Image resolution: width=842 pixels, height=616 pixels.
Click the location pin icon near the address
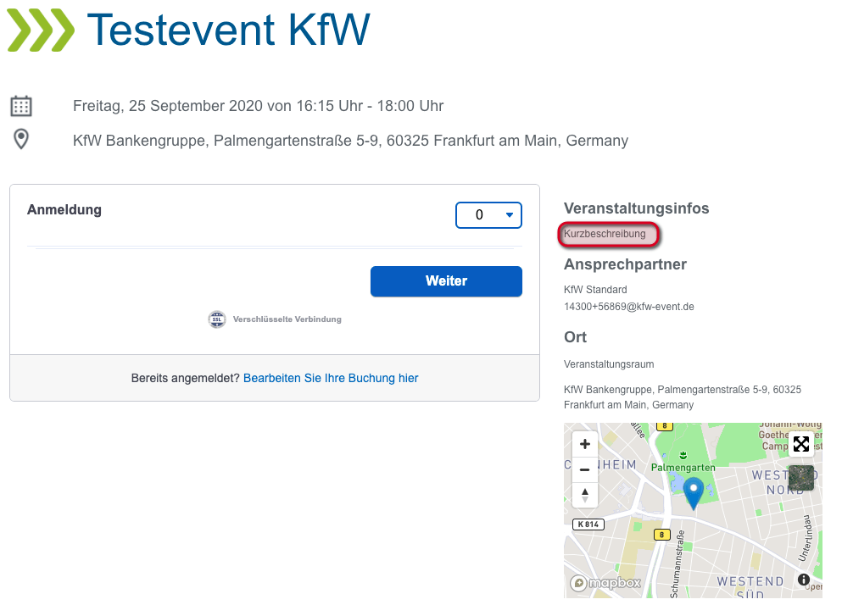(21, 140)
